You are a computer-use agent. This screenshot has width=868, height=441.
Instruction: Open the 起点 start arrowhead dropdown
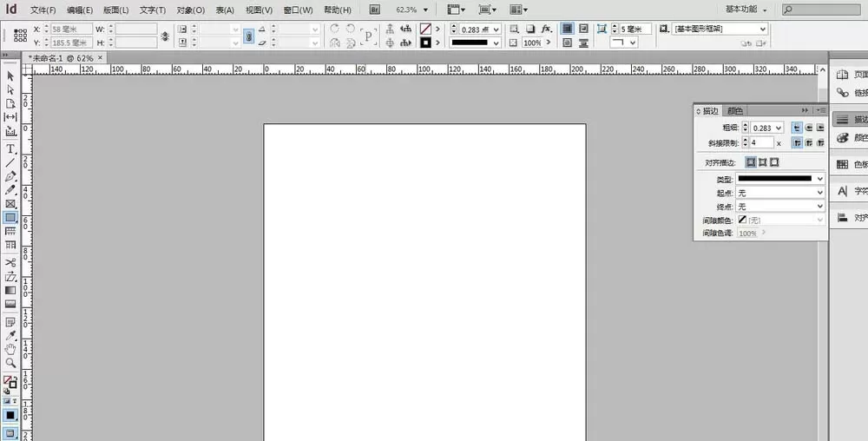coord(780,193)
